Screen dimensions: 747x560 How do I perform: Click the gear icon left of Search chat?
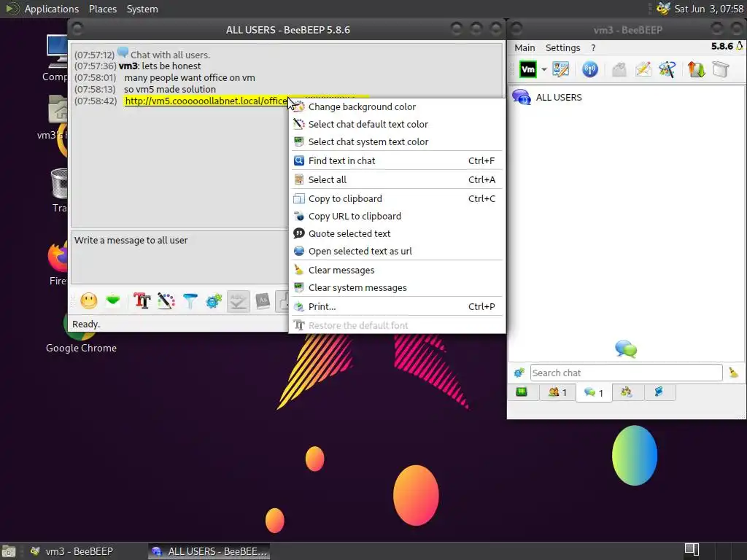click(x=519, y=373)
